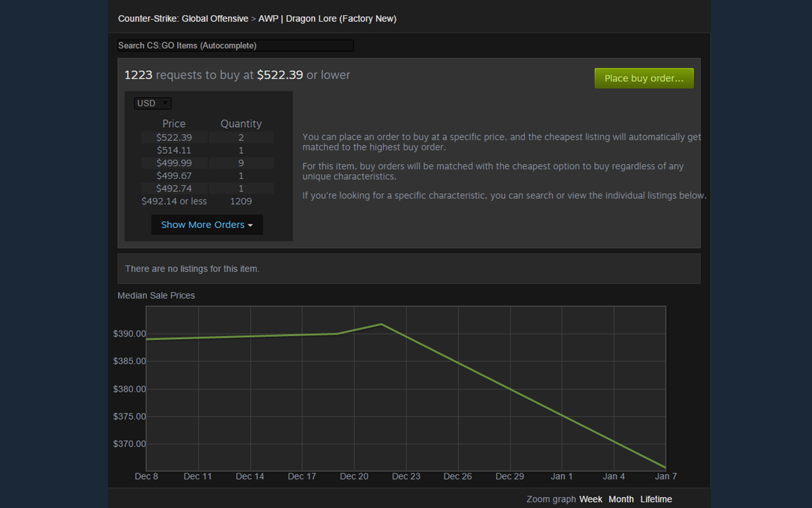The height and width of the screenshot is (508, 812).
Task: Open AWP | Dragon Lore (Factory New) breadcrumb
Action: click(327, 18)
